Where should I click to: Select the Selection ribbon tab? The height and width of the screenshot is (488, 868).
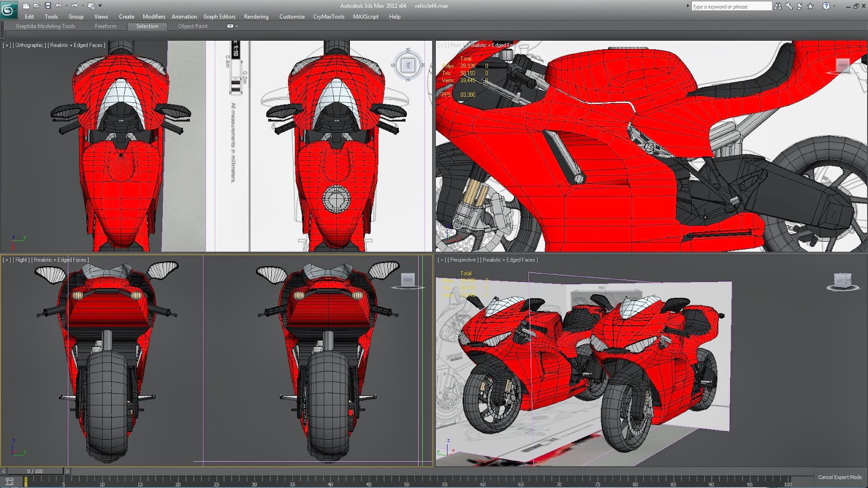(147, 26)
